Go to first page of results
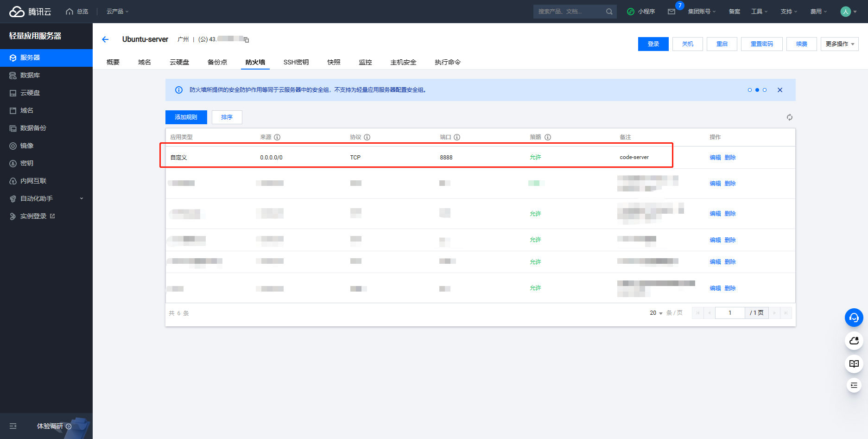Viewport: 868px width, 439px height. click(697, 313)
